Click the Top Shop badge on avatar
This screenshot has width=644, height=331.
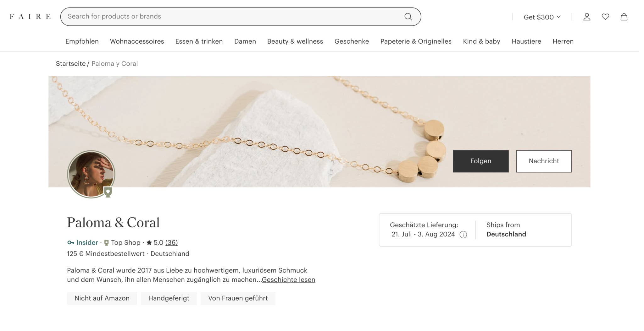pyautogui.click(x=108, y=192)
